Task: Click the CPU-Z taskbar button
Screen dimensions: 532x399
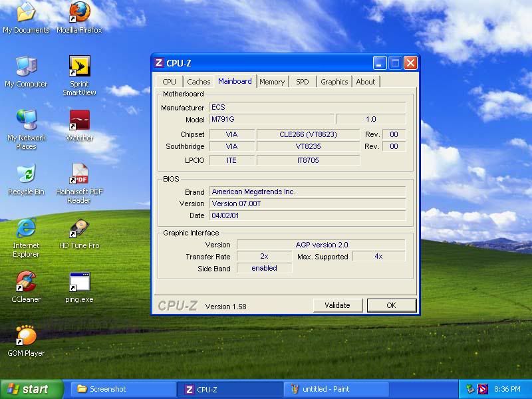Action: pos(229,389)
